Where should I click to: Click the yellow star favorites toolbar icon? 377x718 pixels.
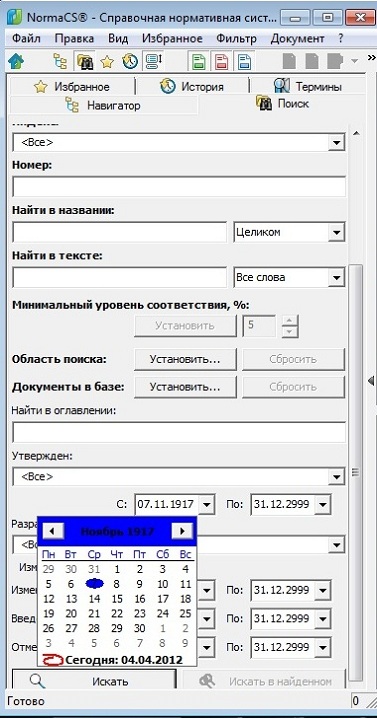(107, 61)
